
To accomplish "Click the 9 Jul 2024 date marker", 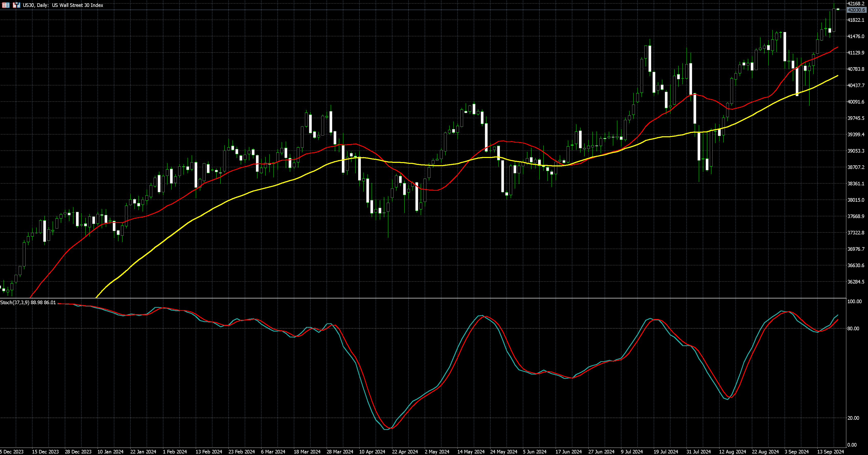I will tap(632, 452).
